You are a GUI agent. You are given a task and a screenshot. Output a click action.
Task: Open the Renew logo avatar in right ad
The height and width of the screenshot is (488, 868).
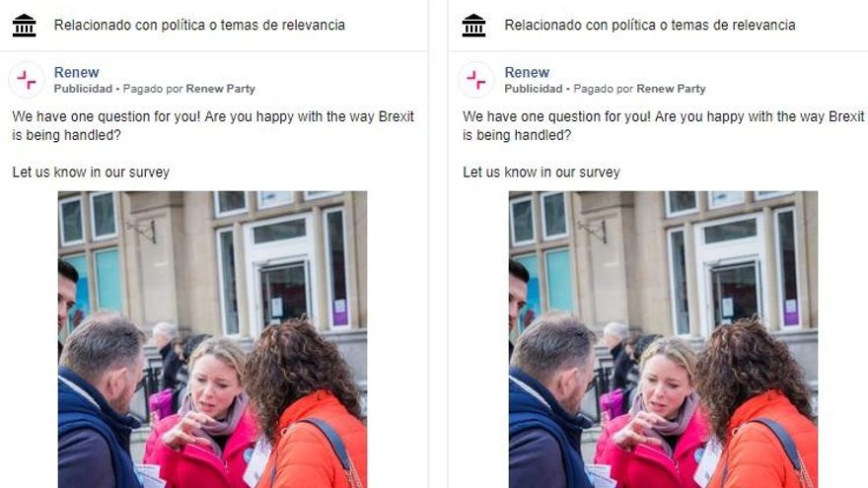coord(476,80)
